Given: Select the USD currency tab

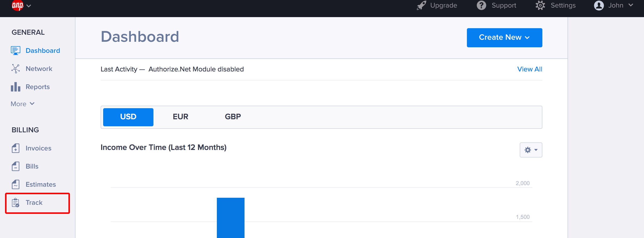Looking at the screenshot, I should coord(128,117).
